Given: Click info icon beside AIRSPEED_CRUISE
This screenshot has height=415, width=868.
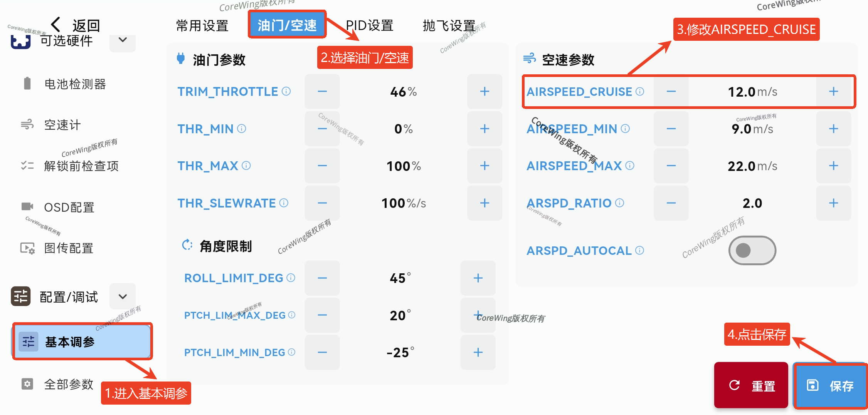Looking at the screenshot, I should 640,91.
